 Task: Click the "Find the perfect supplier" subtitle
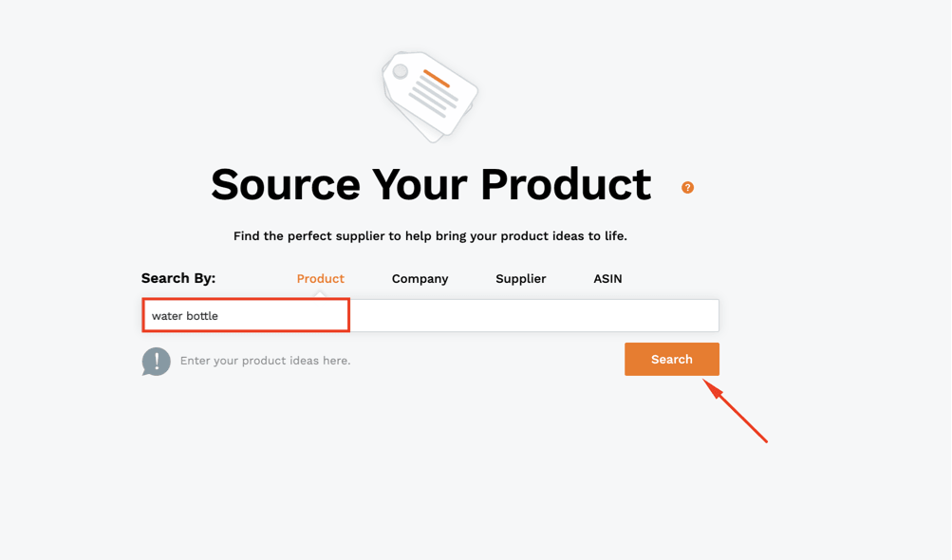430,235
